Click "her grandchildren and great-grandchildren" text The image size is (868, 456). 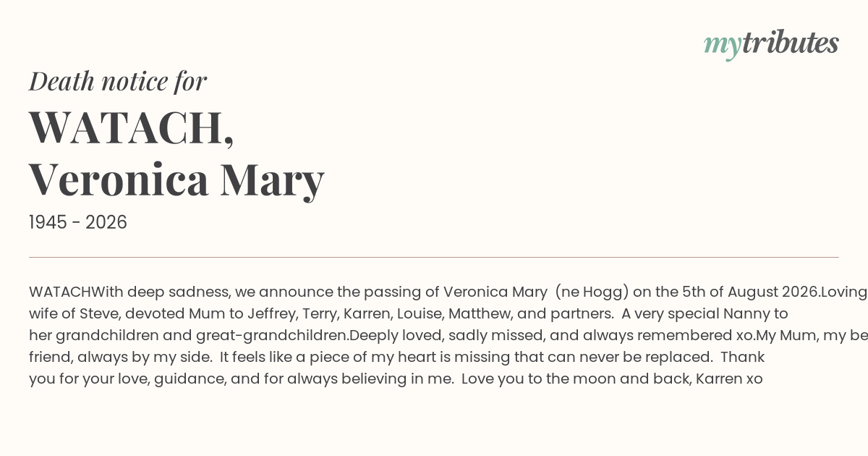[187, 336]
